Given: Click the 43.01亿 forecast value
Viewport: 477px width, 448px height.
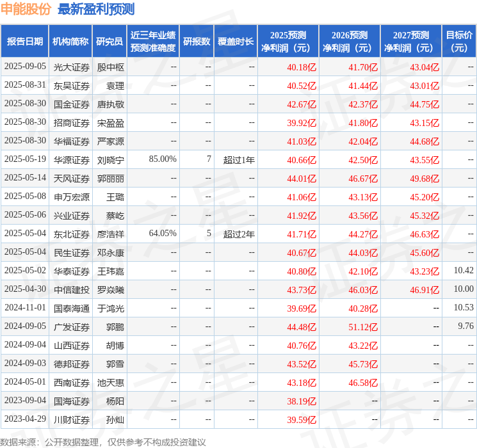Looking at the screenshot, I should tap(424, 86).
